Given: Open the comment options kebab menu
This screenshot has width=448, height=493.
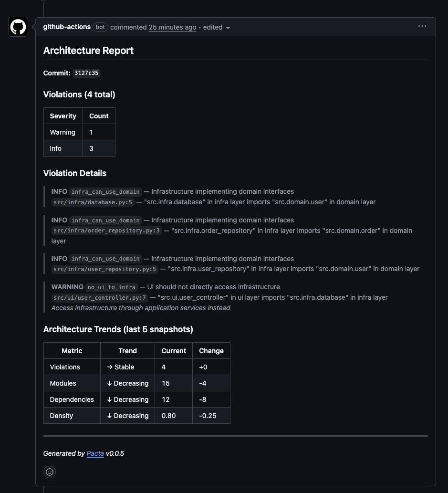Looking at the screenshot, I should [422, 26].
